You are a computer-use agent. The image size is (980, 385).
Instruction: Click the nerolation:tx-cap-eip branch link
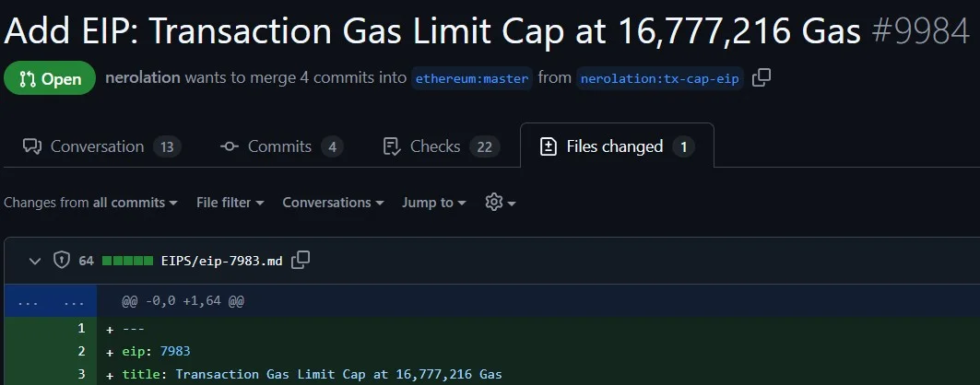(x=660, y=79)
